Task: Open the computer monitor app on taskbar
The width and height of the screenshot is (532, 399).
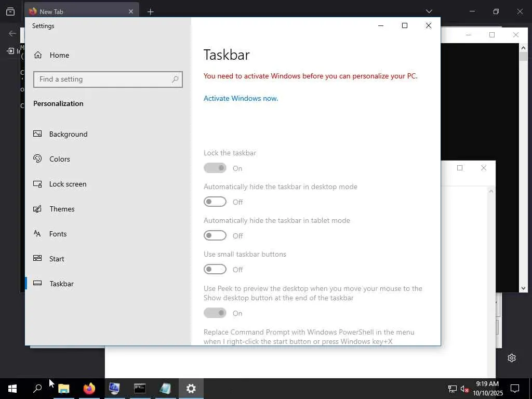Action: [x=114, y=389]
